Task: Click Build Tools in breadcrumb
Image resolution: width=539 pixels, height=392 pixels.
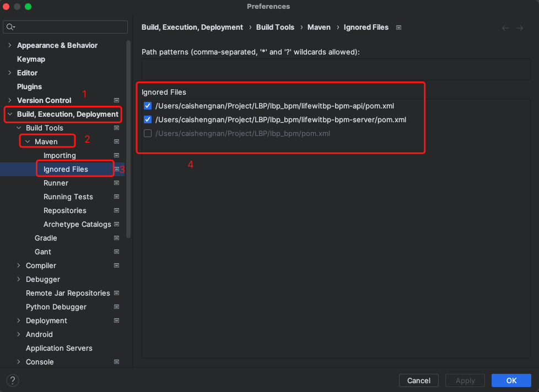Action: point(275,28)
